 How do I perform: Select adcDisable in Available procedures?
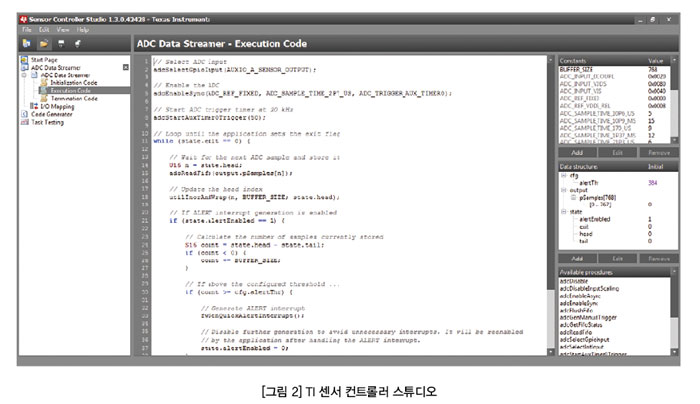point(574,281)
